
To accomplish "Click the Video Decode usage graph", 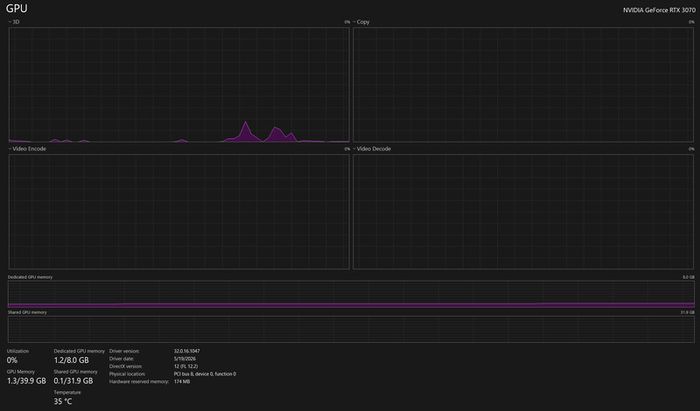I will click(523, 212).
